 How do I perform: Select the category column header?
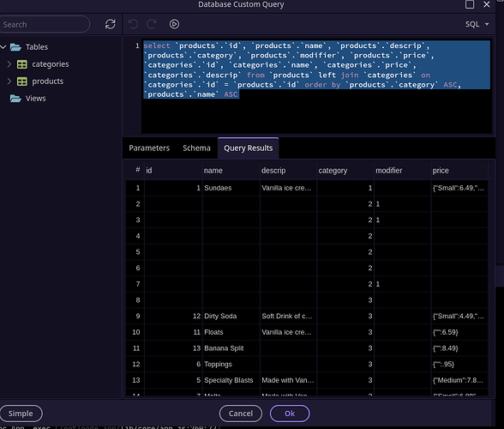tap(345, 171)
